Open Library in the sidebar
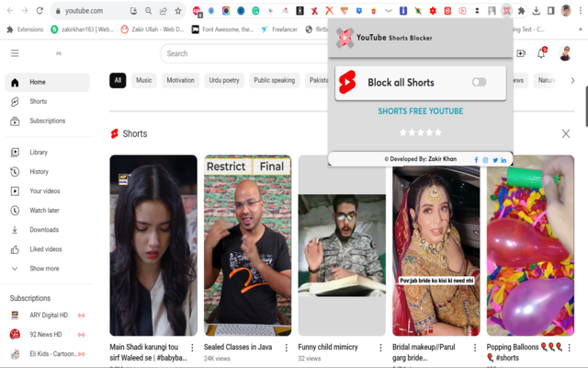The width and height of the screenshot is (588, 368). click(x=47, y=152)
